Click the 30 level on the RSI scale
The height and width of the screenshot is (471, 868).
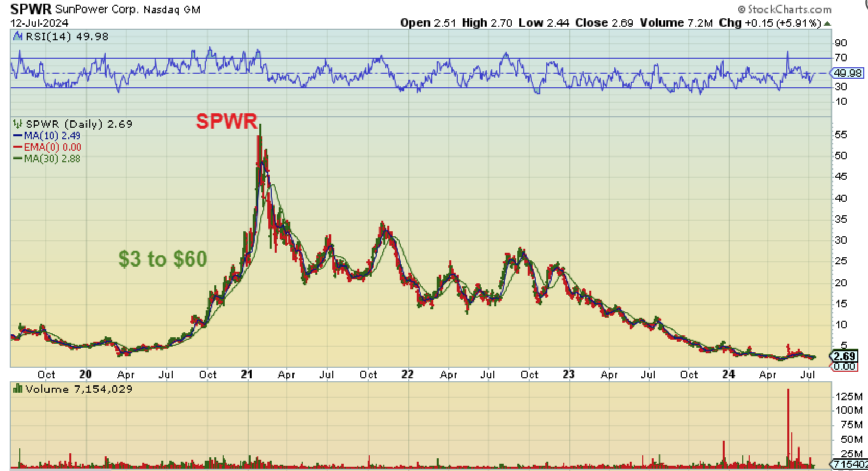[840, 87]
